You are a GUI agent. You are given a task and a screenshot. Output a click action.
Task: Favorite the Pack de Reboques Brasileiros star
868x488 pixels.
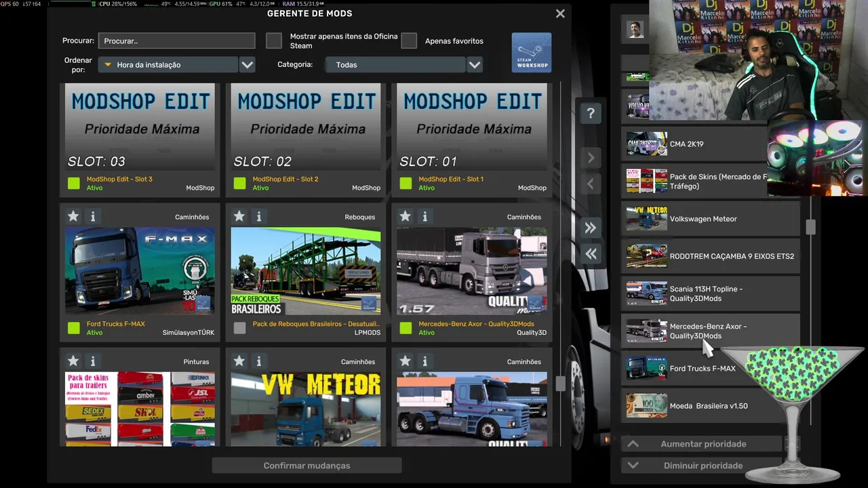[239, 217]
